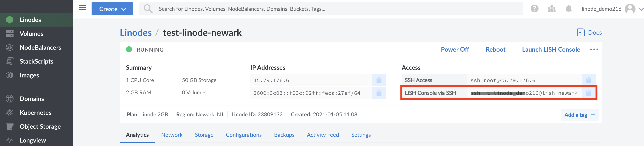Copy the IPv6 address to clipboard
The height and width of the screenshot is (146, 644).
(379, 93)
